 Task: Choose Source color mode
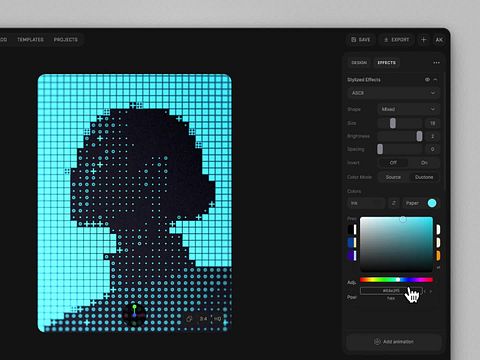[393, 177]
